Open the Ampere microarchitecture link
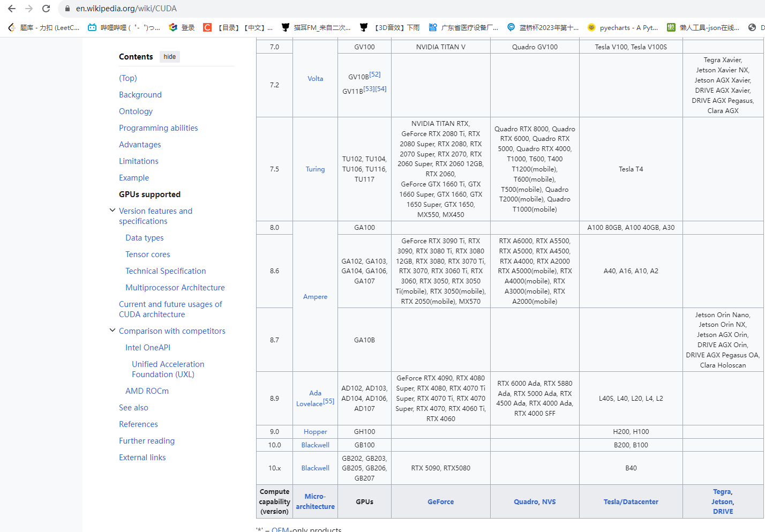Viewport: 765px width, 532px height. [x=315, y=297]
